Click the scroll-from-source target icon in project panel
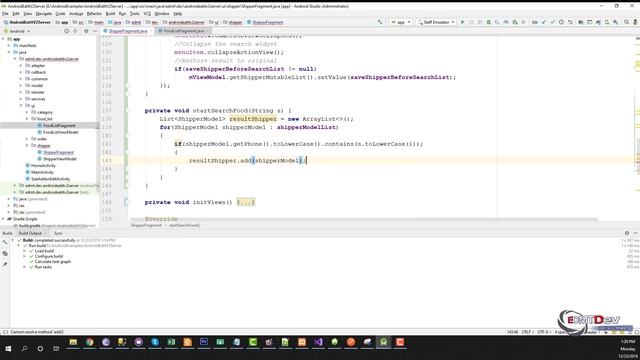The height and width of the screenshot is (360, 640). tap(67, 31)
